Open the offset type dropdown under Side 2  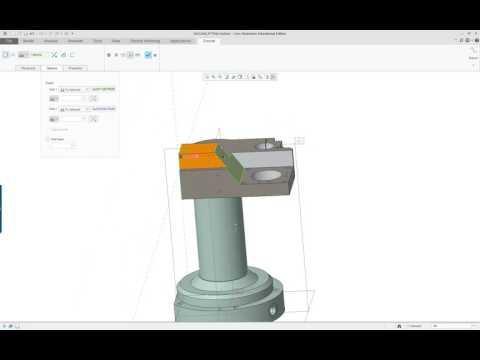click(x=54, y=119)
